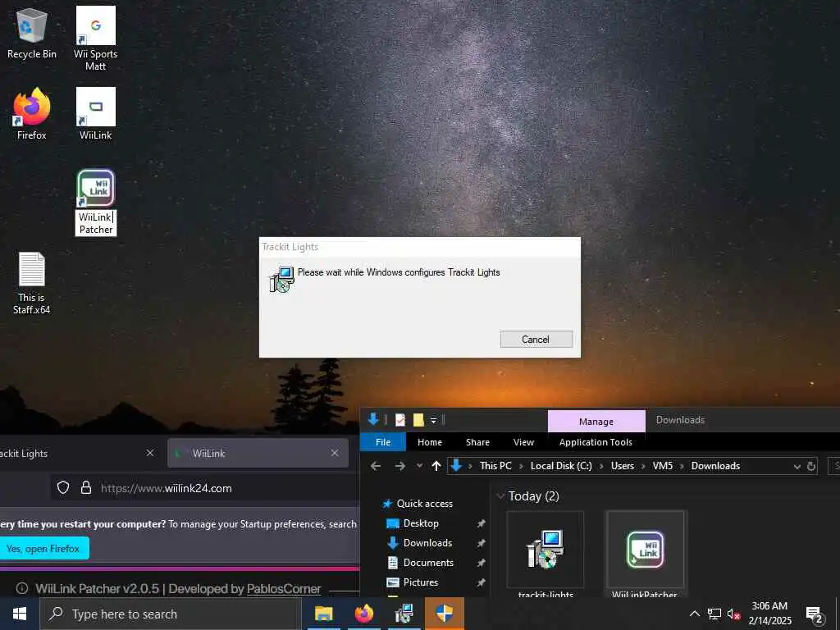This screenshot has width=840, height=630.
Task: Open recent locations dropdown in Explorer
Action: tap(419, 466)
